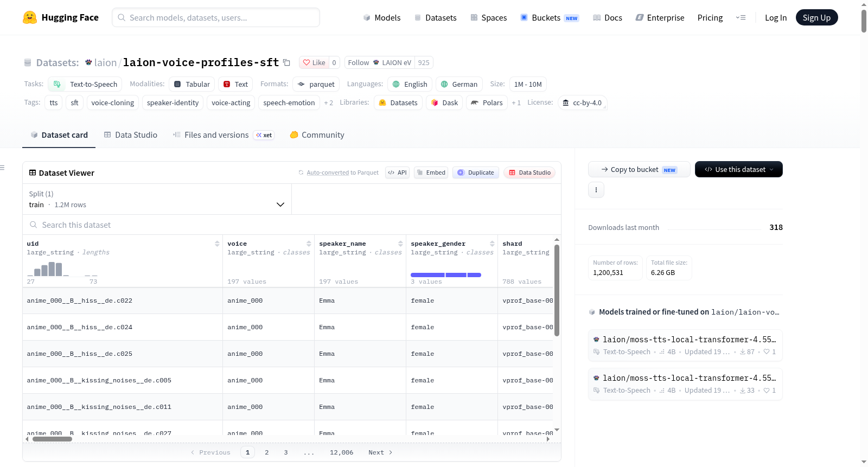868x467 pixels.
Task: Sort by speaker_gender column sort icon
Action: 492,244
